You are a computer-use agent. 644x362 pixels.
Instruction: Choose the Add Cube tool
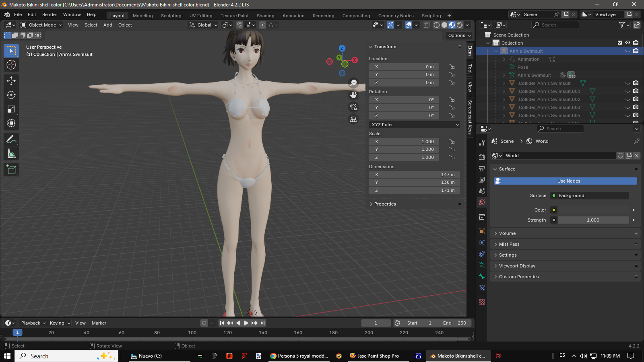[x=11, y=169]
